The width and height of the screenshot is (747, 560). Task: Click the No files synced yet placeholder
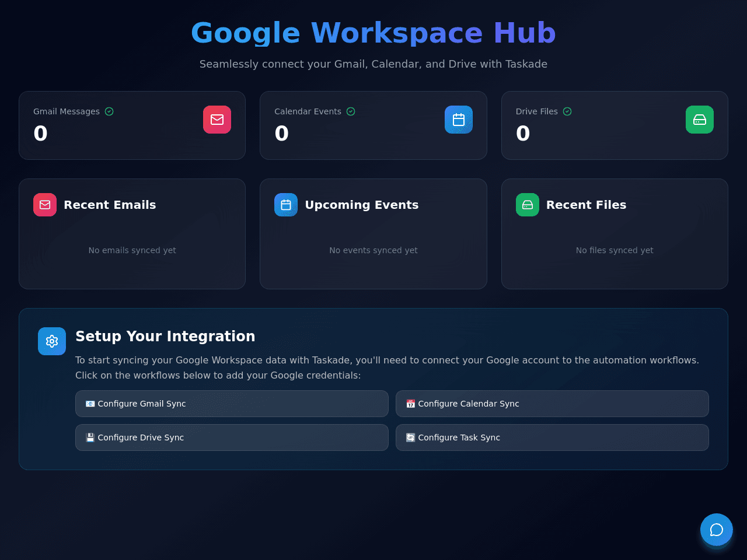click(x=615, y=250)
